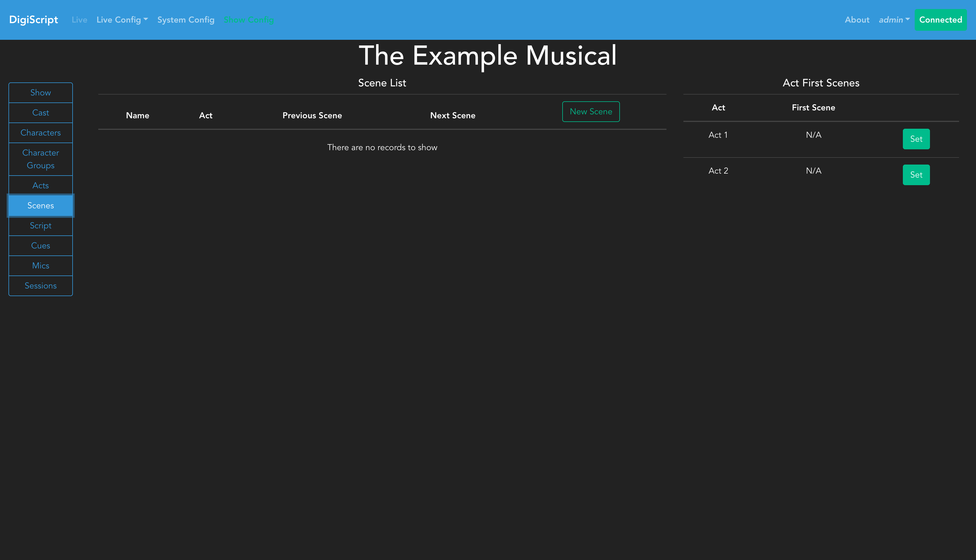976x560 pixels.
Task: View the Sessions section
Action: pos(40,285)
